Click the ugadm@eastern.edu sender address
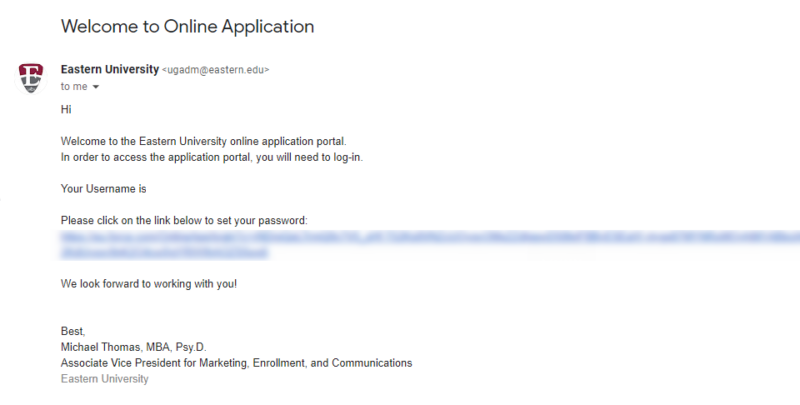This screenshot has height=405, width=800. 215,70
